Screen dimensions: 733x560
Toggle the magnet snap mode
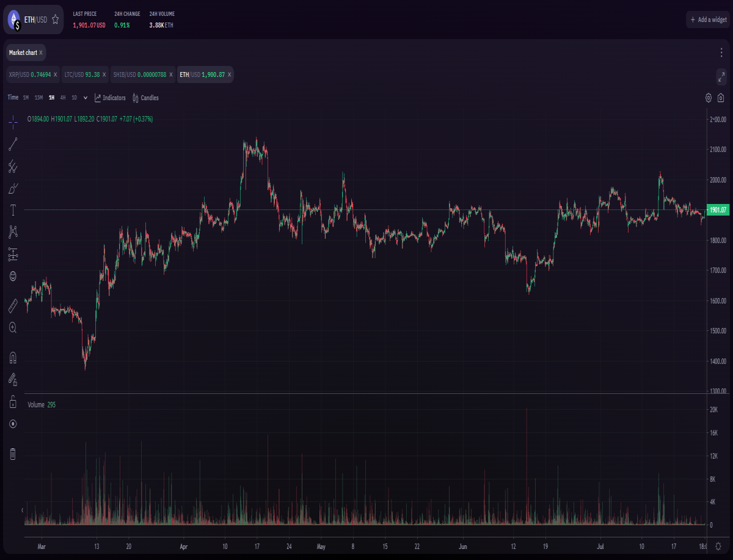point(13,357)
